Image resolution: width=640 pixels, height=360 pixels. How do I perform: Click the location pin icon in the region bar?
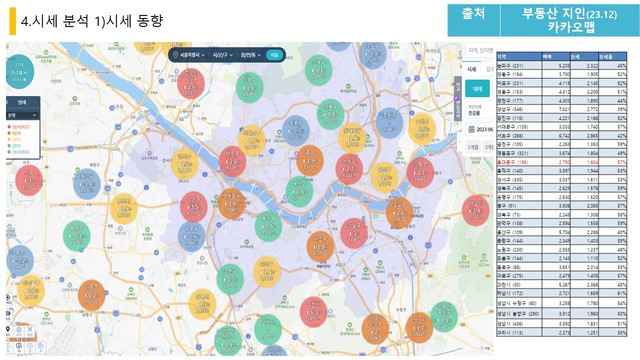(176, 55)
